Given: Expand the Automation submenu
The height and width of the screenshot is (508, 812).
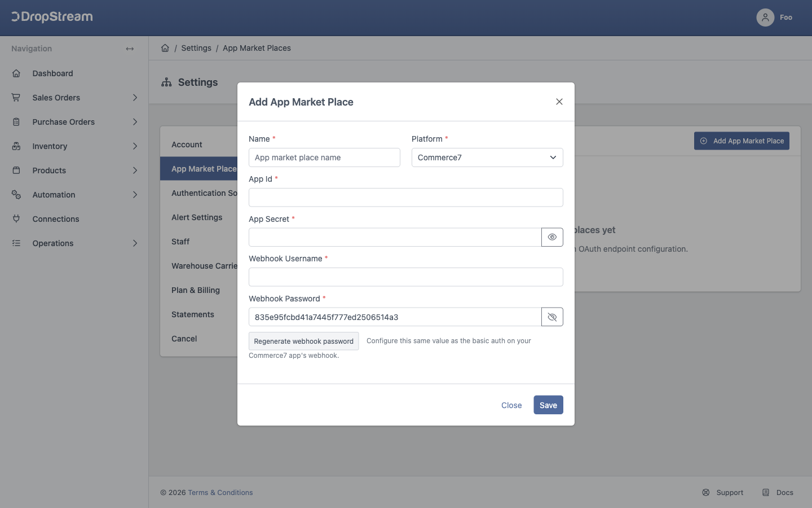Looking at the screenshot, I should (x=135, y=195).
